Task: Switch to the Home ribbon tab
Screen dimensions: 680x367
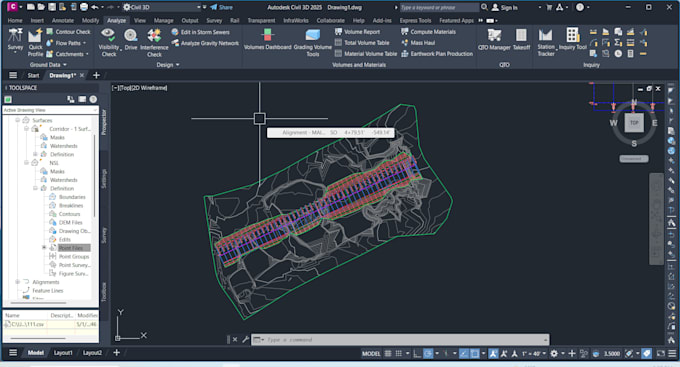Action: 15,20
